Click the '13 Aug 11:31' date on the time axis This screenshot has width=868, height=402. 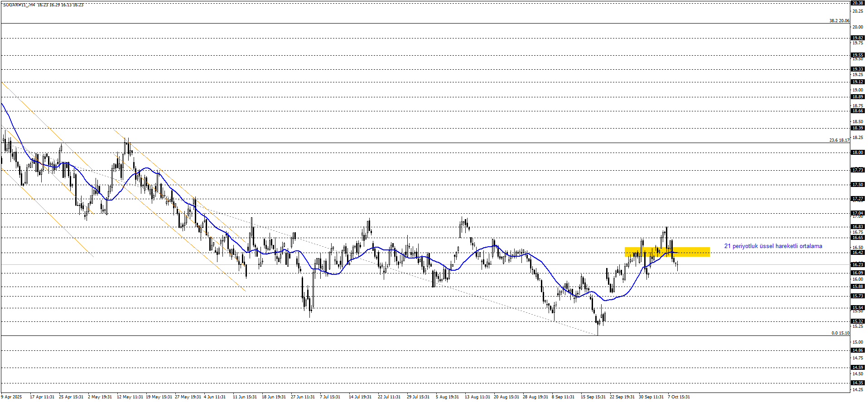pyautogui.click(x=477, y=397)
